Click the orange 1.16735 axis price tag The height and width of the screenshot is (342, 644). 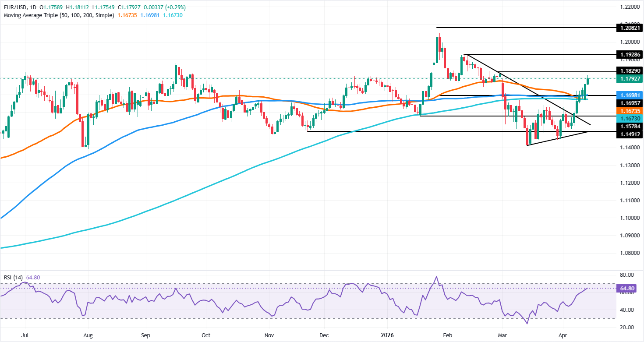pos(630,111)
